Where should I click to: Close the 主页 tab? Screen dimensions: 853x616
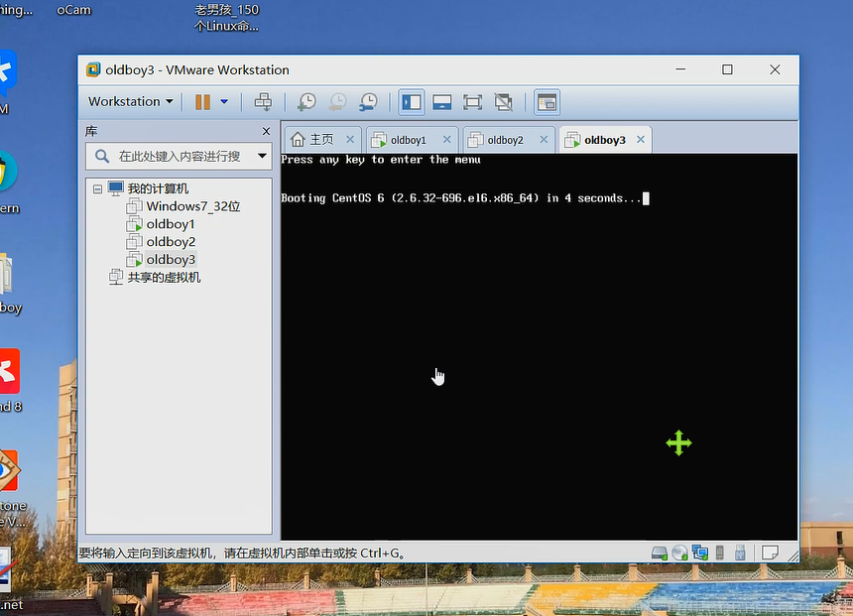click(350, 139)
